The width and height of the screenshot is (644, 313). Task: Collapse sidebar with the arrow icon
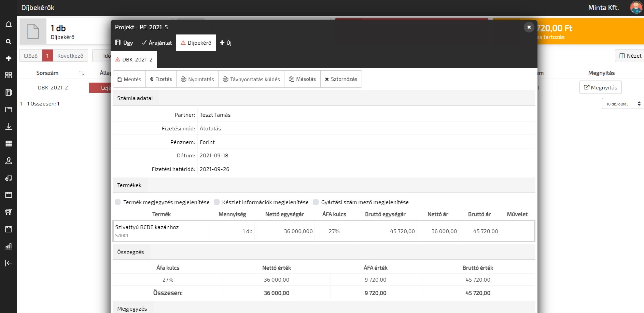coord(9,263)
